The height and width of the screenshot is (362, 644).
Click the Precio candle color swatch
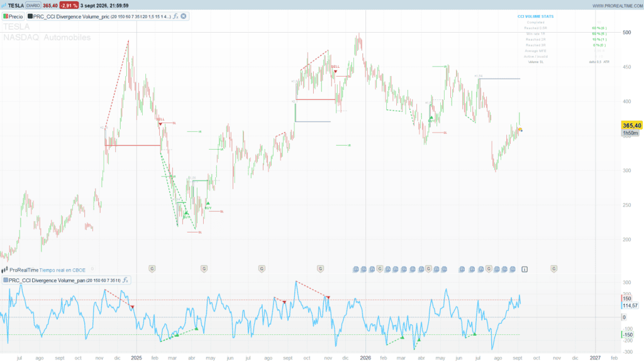[x=6, y=16]
